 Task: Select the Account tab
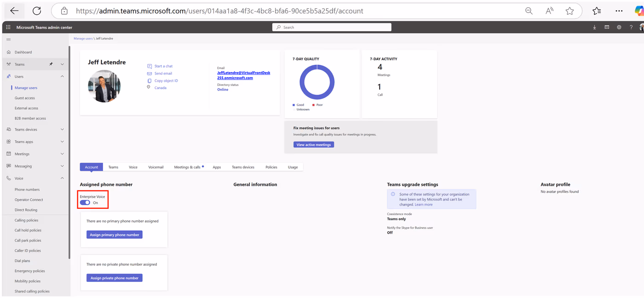[91, 167]
